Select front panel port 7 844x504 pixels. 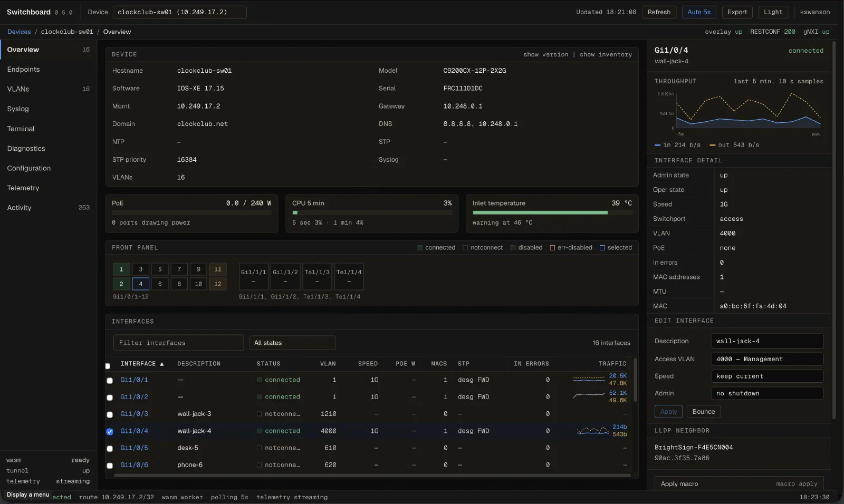click(179, 269)
